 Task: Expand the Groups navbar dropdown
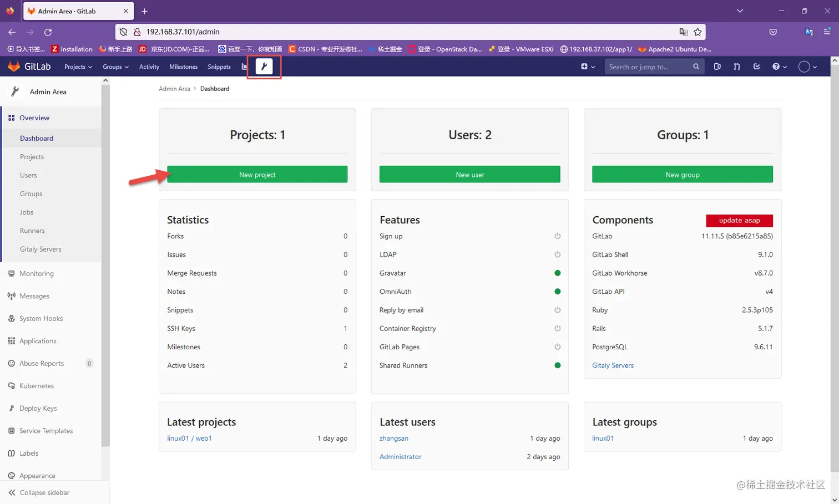[x=115, y=67]
